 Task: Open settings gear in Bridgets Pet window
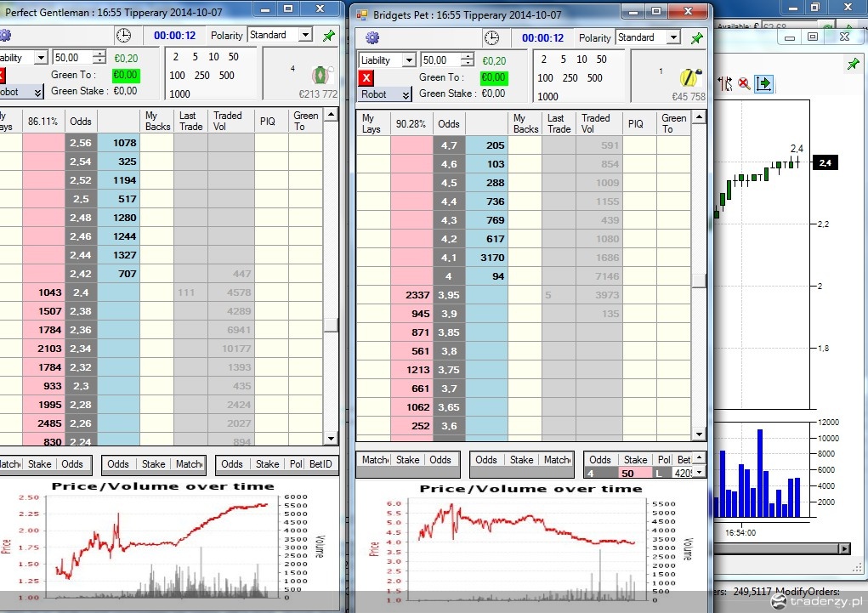(372, 37)
